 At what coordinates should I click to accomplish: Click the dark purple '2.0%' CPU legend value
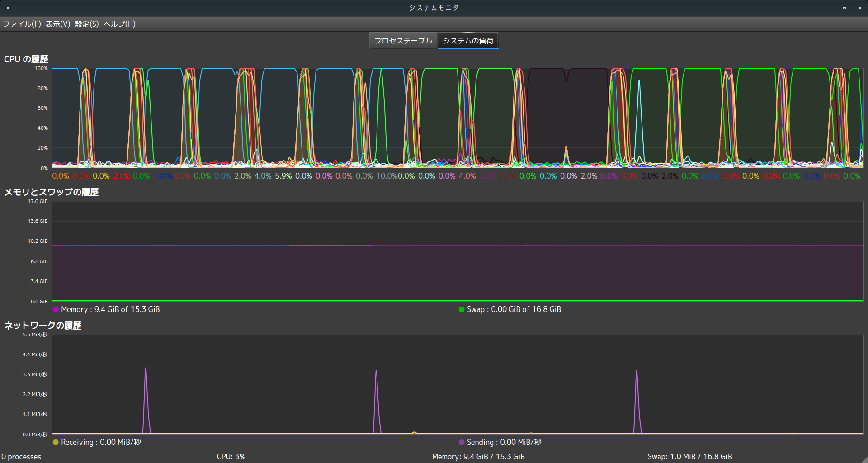pyautogui.click(x=487, y=176)
